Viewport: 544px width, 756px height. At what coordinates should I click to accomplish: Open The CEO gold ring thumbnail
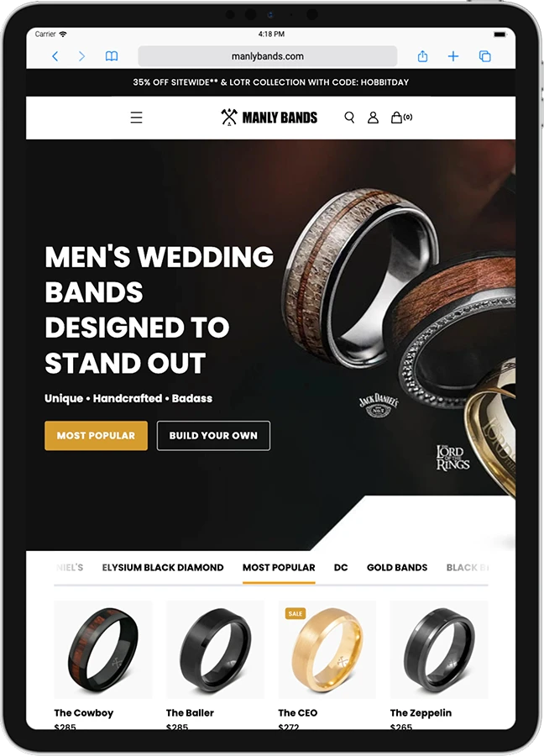click(x=327, y=649)
